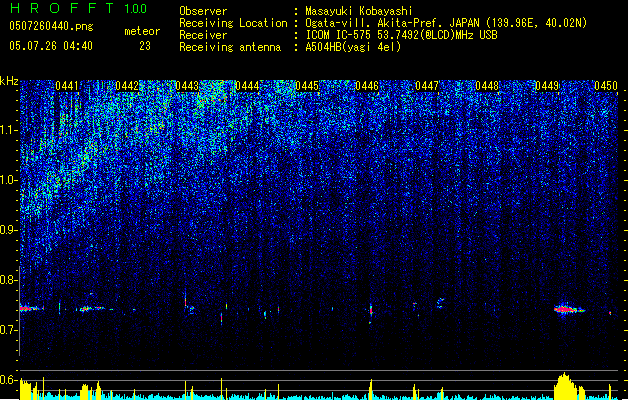Click the 0449 time marker
629x400 pixels.
[547, 86]
